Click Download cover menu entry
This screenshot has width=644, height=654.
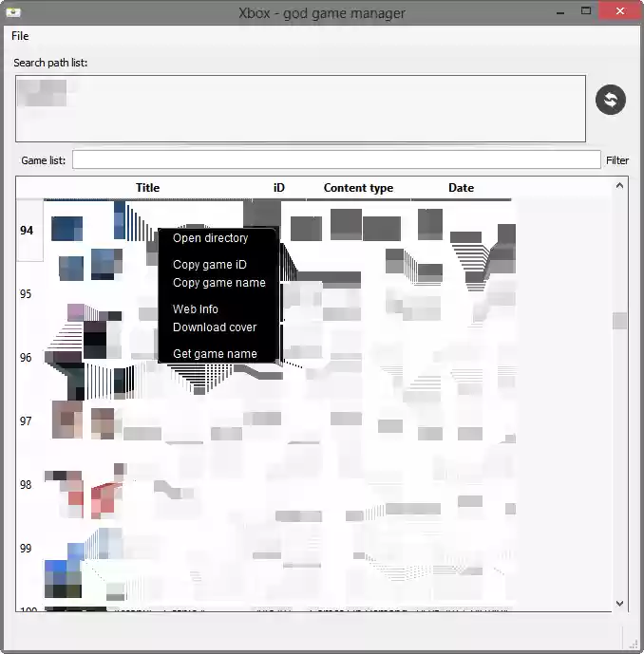pyautogui.click(x=215, y=327)
